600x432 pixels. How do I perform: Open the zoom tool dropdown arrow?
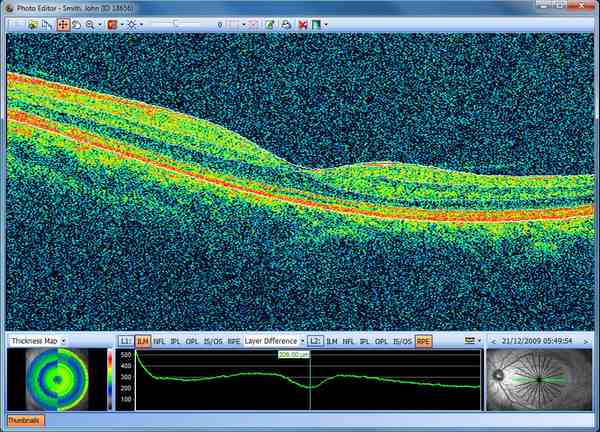(x=100, y=25)
